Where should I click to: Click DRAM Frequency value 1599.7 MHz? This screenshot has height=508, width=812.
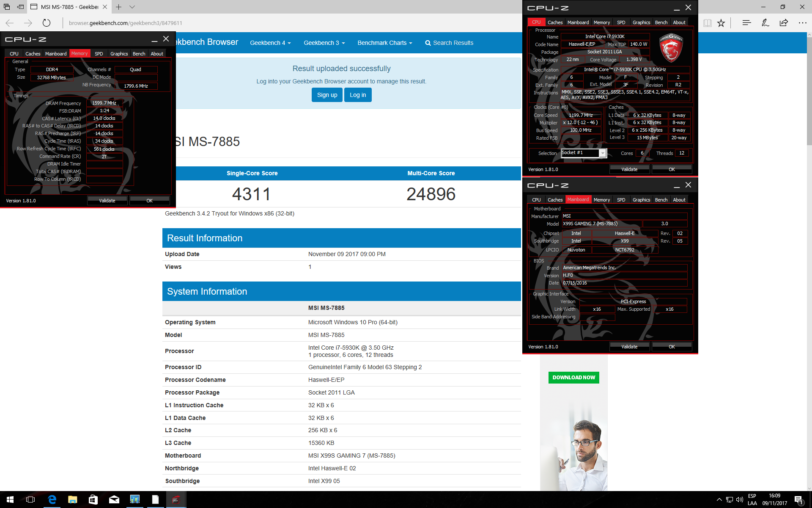(104, 103)
